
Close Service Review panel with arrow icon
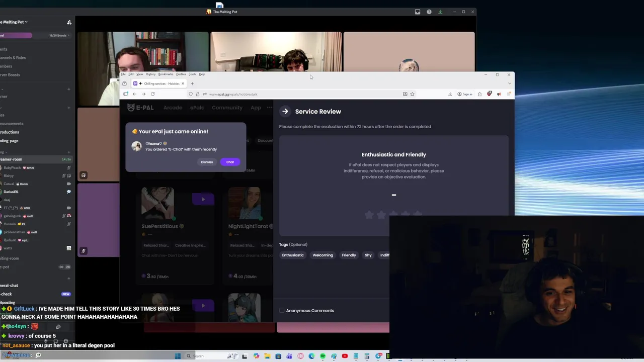point(285,111)
